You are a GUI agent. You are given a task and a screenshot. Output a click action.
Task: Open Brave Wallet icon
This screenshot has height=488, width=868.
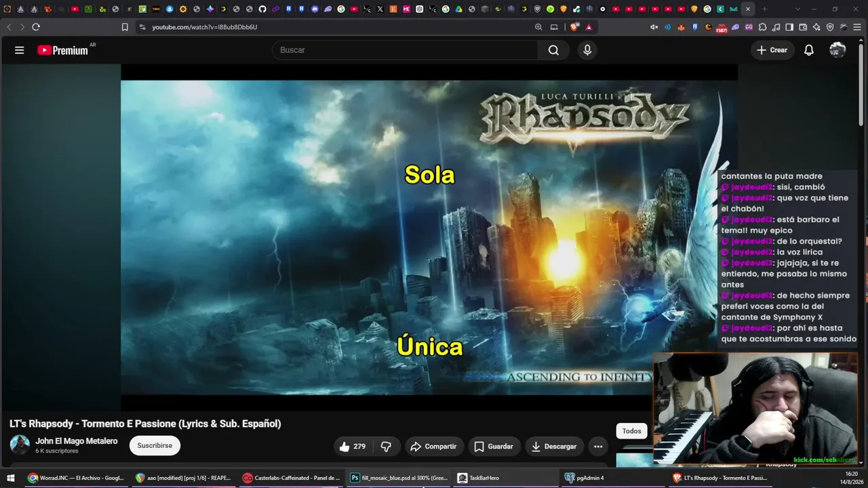tap(803, 27)
